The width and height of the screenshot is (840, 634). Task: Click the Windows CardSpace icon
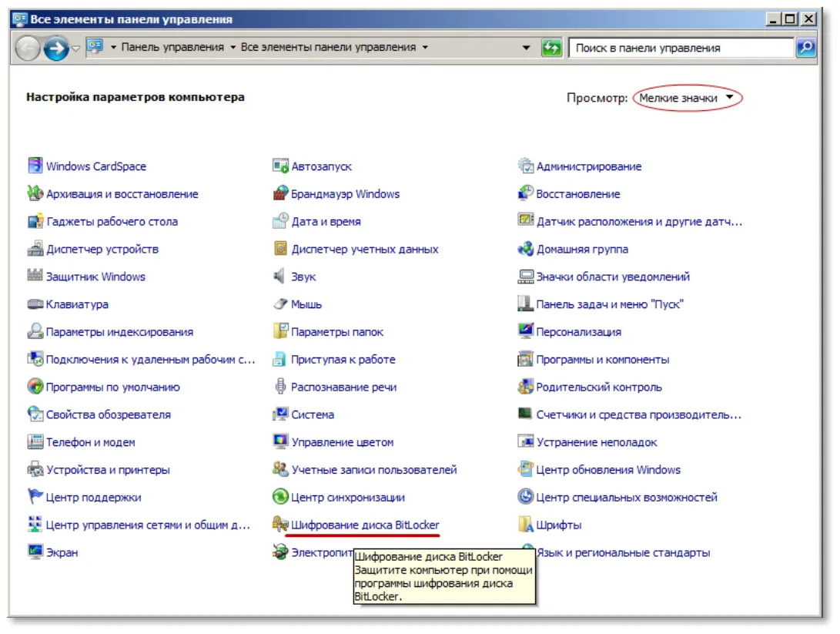click(x=35, y=166)
